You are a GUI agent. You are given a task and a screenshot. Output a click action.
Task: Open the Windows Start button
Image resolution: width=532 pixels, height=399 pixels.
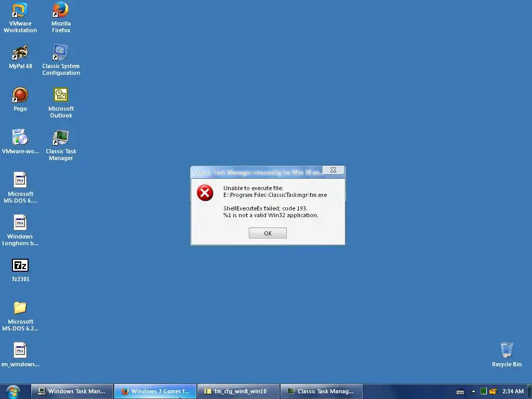(x=13, y=392)
